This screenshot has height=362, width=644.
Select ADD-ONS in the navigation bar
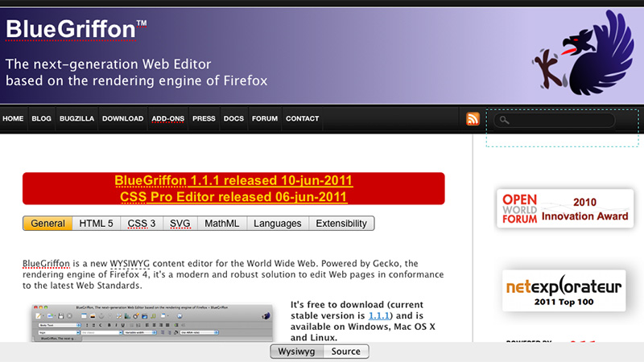coord(168,118)
